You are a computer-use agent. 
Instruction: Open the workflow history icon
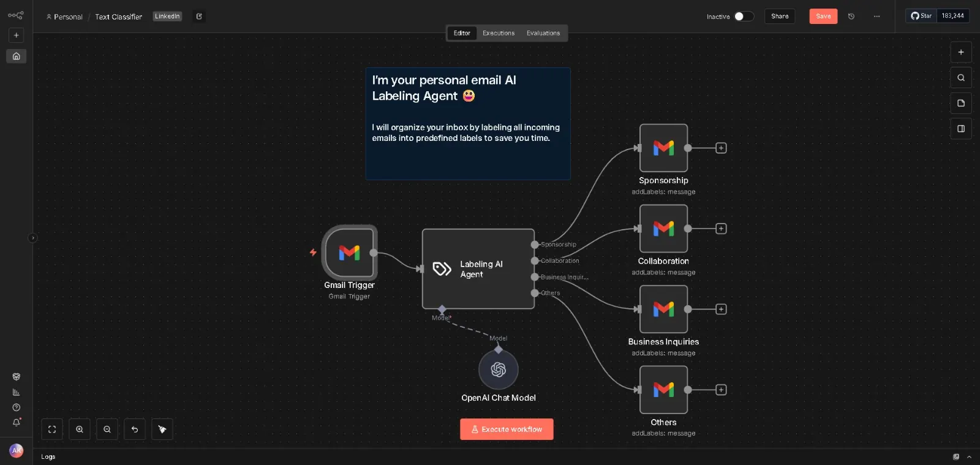pyautogui.click(x=851, y=17)
